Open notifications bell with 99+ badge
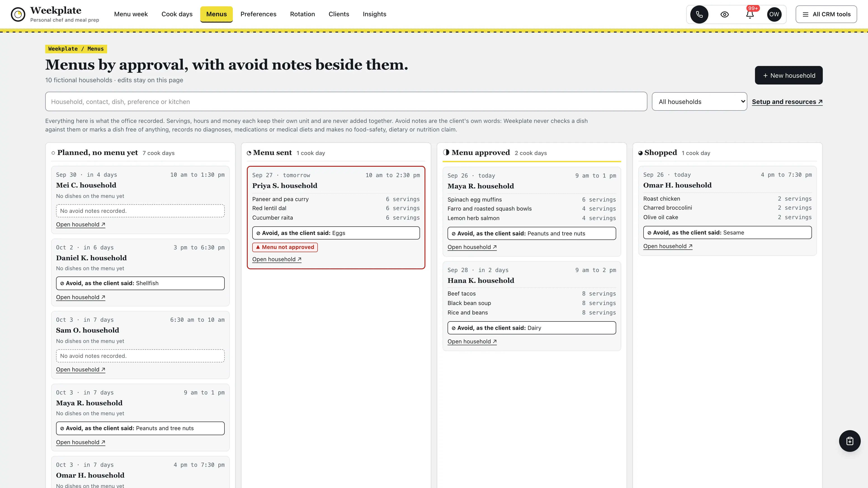The image size is (868, 488). (750, 14)
